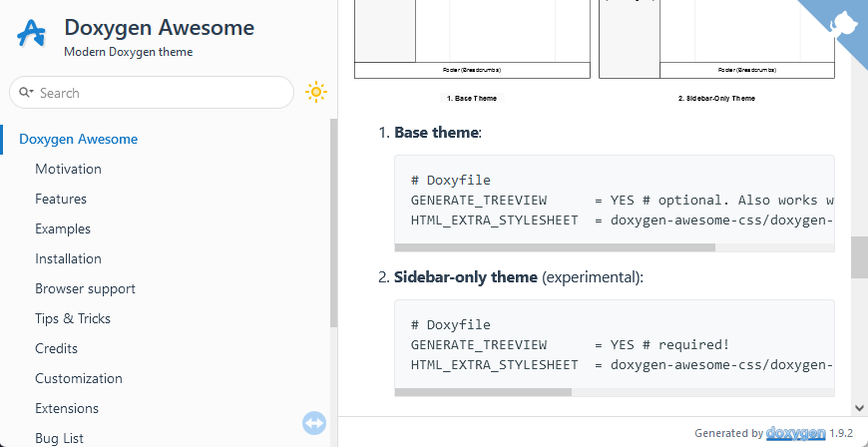Screen dimensions: 868x447
Task: Click the Doxygen Awesome logo icon
Action: 32,34
